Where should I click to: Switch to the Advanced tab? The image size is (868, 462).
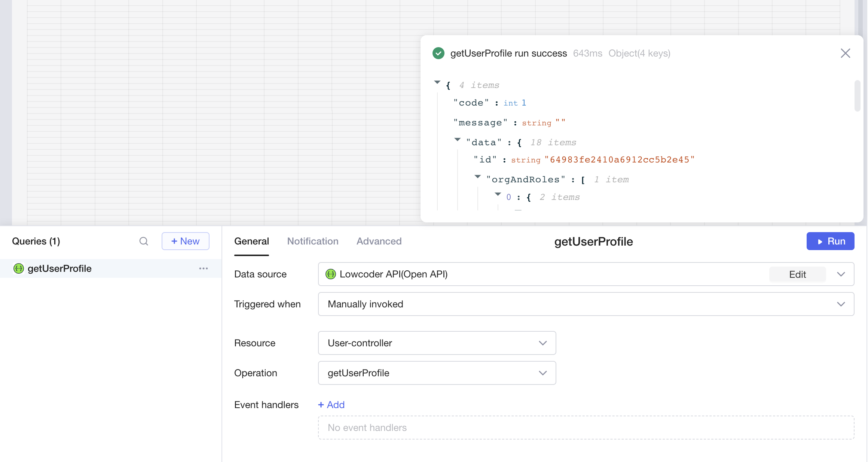pos(379,241)
